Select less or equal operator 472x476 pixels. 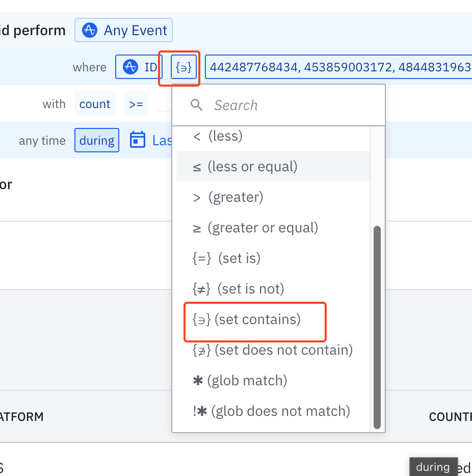[245, 167]
